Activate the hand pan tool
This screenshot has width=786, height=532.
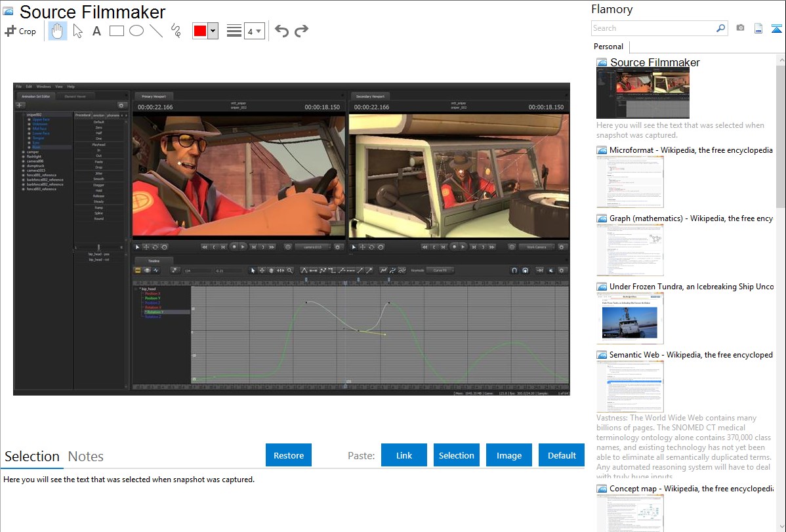(x=58, y=31)
